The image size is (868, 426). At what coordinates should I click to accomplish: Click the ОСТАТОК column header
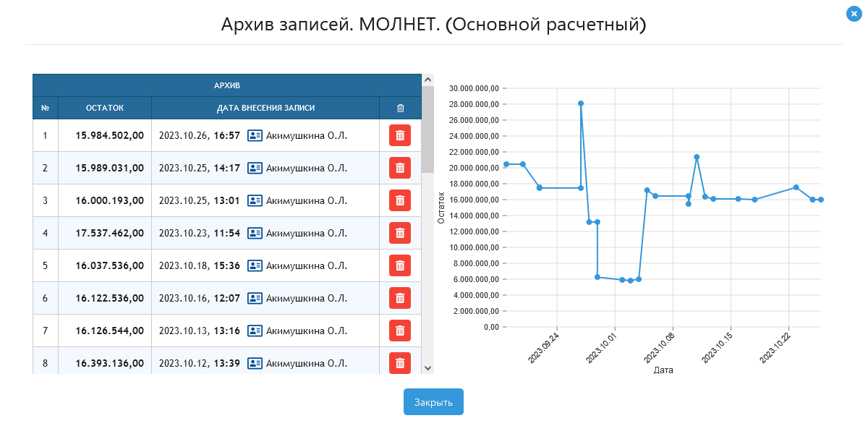(x=105, y=108)
